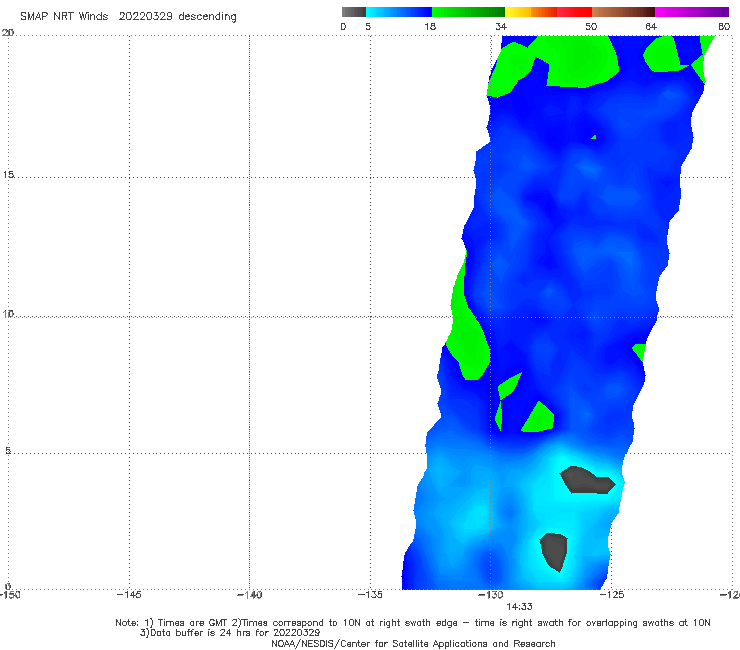Click the green segment of the color scale
The height and width of the screenshot is (650, 740).
coord(468,12)
